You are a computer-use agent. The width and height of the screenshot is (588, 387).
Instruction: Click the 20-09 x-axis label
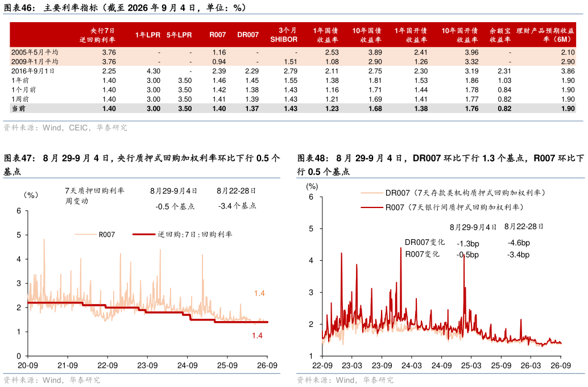click(28, 365)
